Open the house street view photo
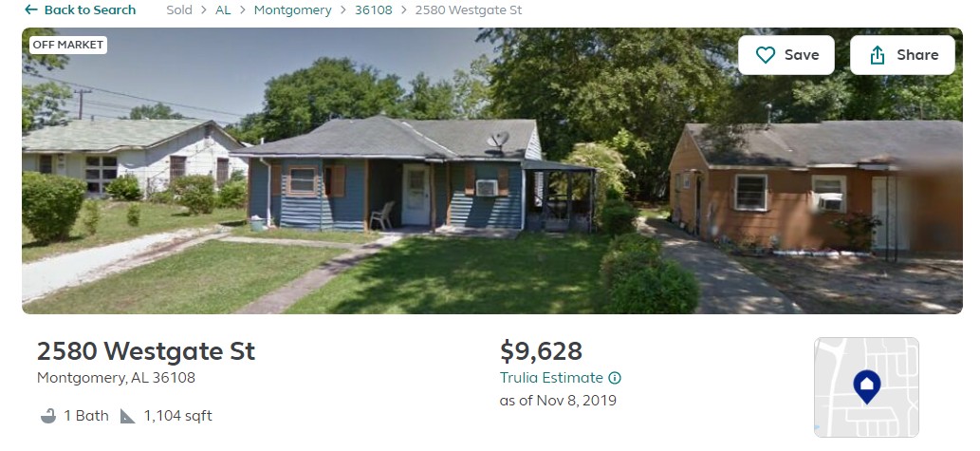The image size is (980, 451). click(x=491, y=171)
